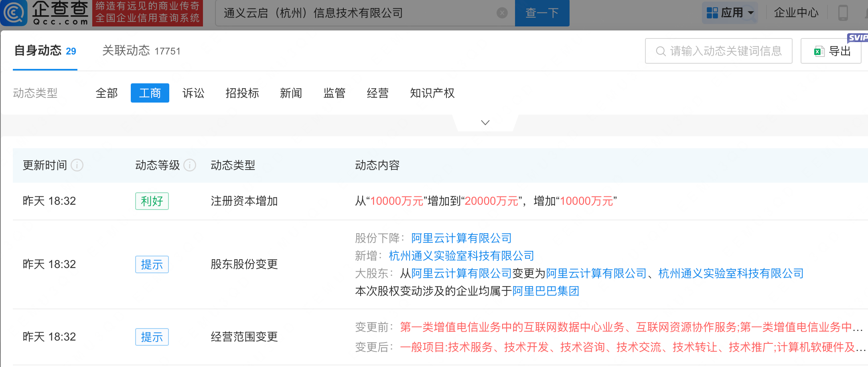Image resolution: width=868 pixels, height=367 pixels.
Task: Expand the filter panel chevron
Action: pos(485,123)
